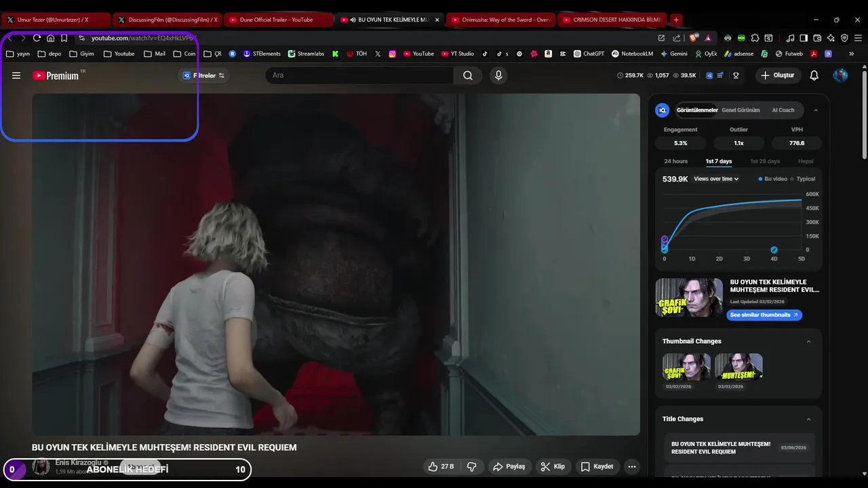The width and height of the screenshot is (868, 488).
Task: Collapse the Title Changes section
Action: point(808,419)
